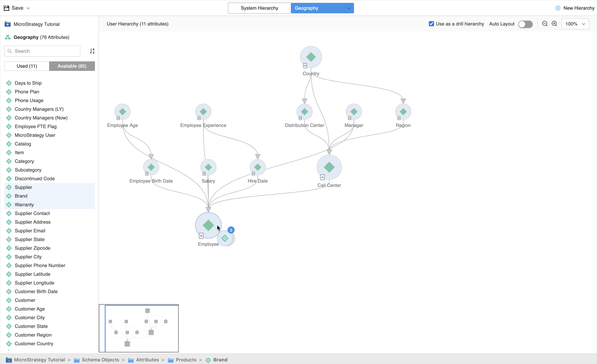
Task: Click the zoom out magnifier icon
Action: tap(545, 24)
